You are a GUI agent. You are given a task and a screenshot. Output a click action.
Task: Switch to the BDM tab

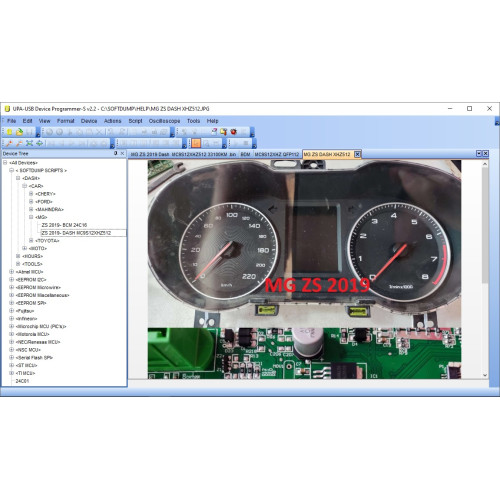(x=245, y=154)
